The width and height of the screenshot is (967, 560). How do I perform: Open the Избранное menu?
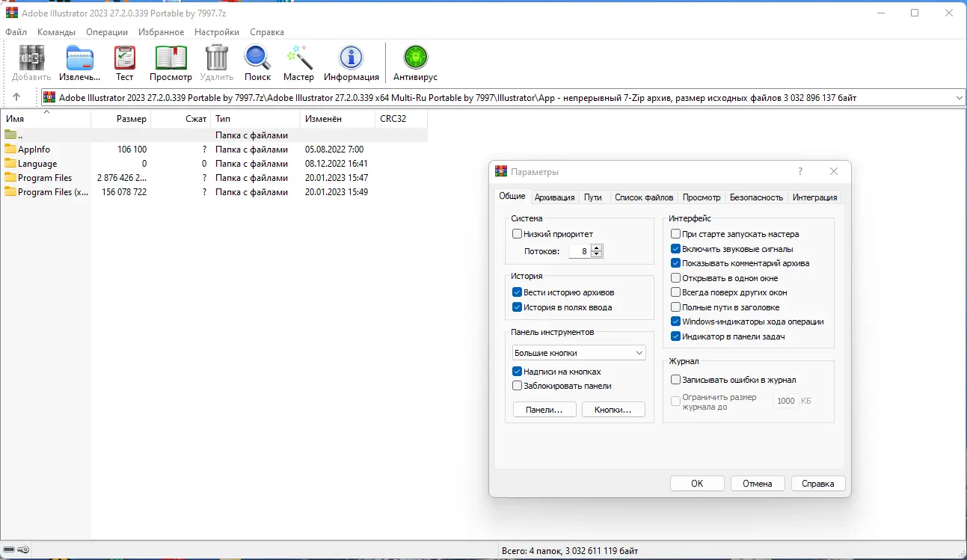[x=162, y=32]
